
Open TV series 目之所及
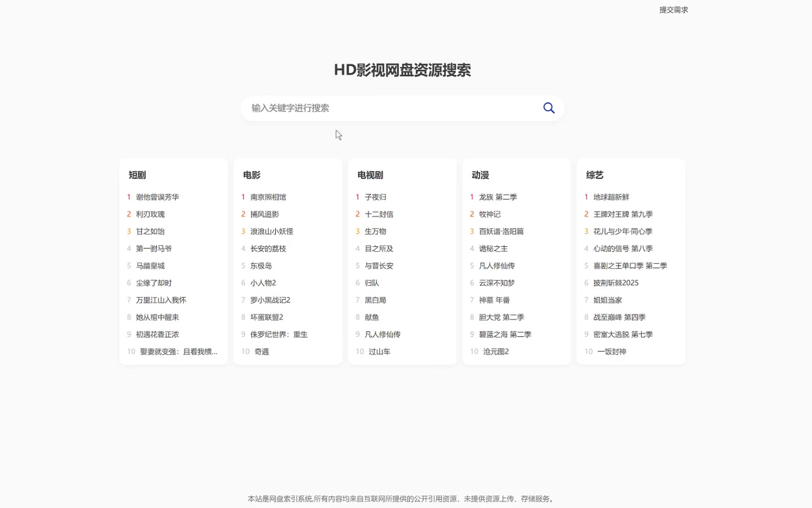[379, 248]
